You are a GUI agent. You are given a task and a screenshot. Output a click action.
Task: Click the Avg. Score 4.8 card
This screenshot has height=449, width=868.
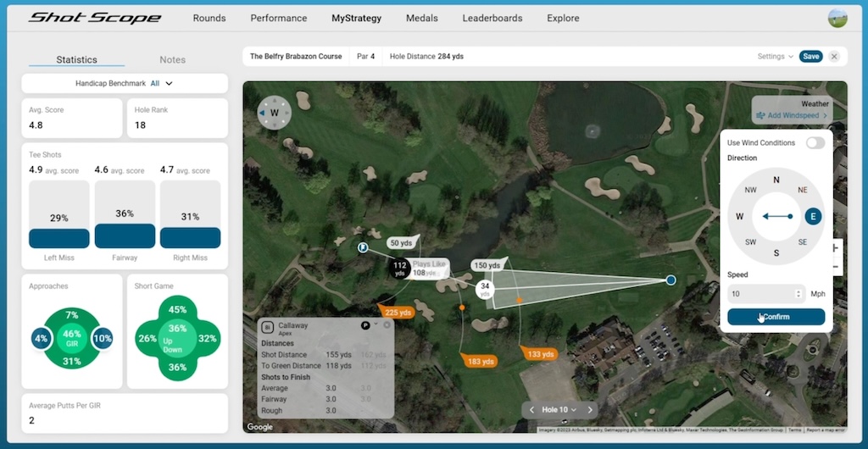point(72,119)
